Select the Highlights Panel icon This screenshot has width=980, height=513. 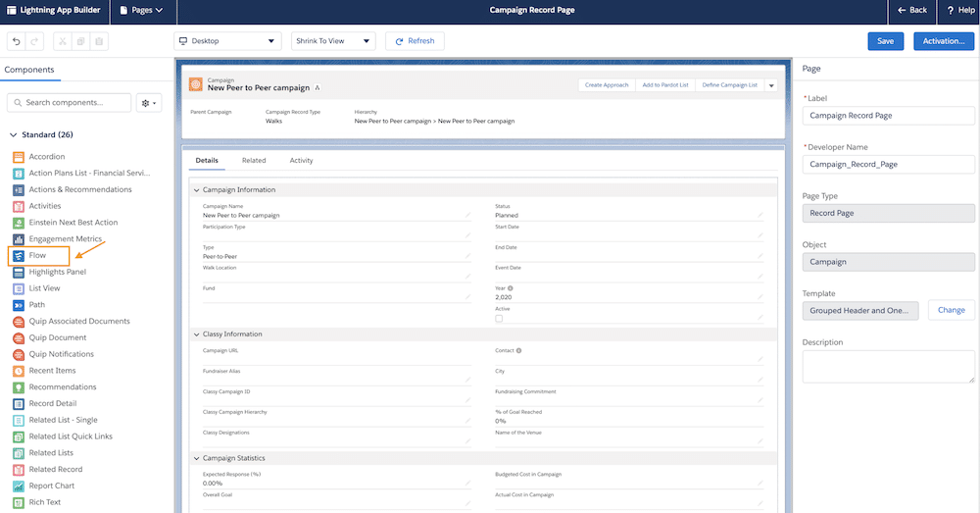click(x=19, y=272)
